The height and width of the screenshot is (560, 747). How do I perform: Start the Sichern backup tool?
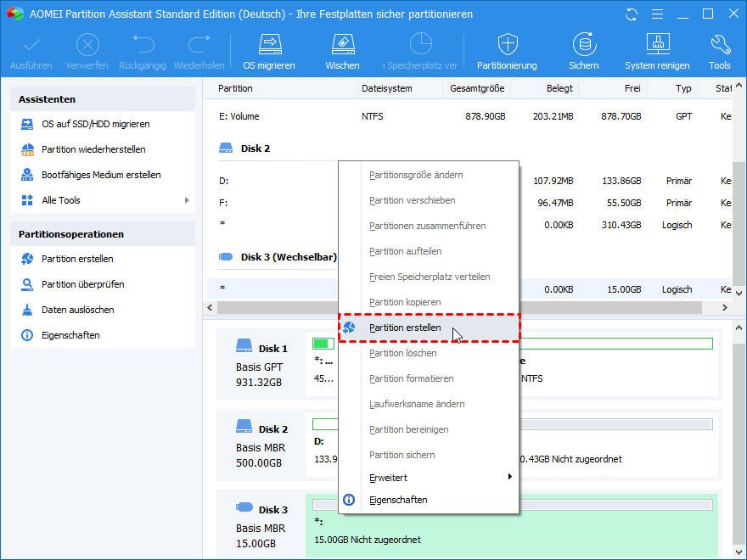pos(584,52)
